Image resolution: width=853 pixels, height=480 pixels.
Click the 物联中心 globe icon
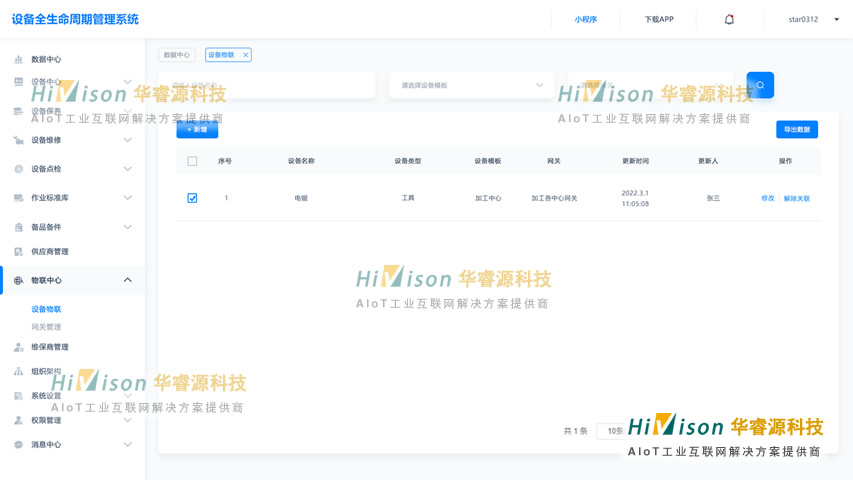click(18, 280)
